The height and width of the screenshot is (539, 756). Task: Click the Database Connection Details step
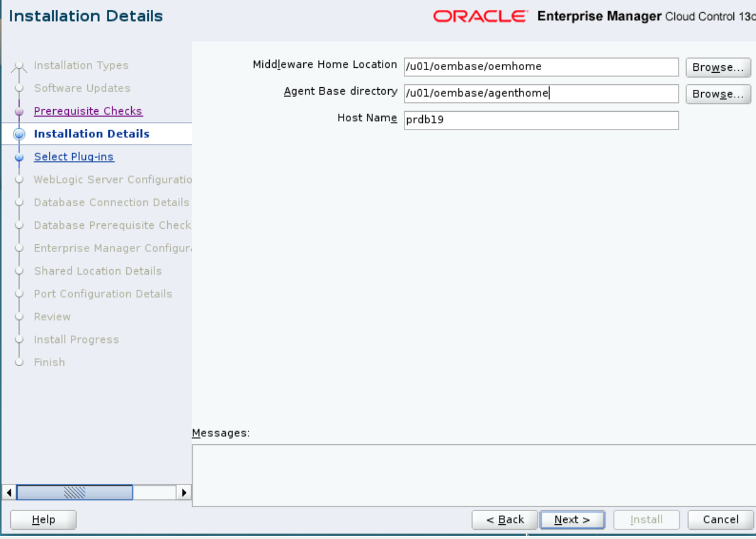[x=112, y=202]
